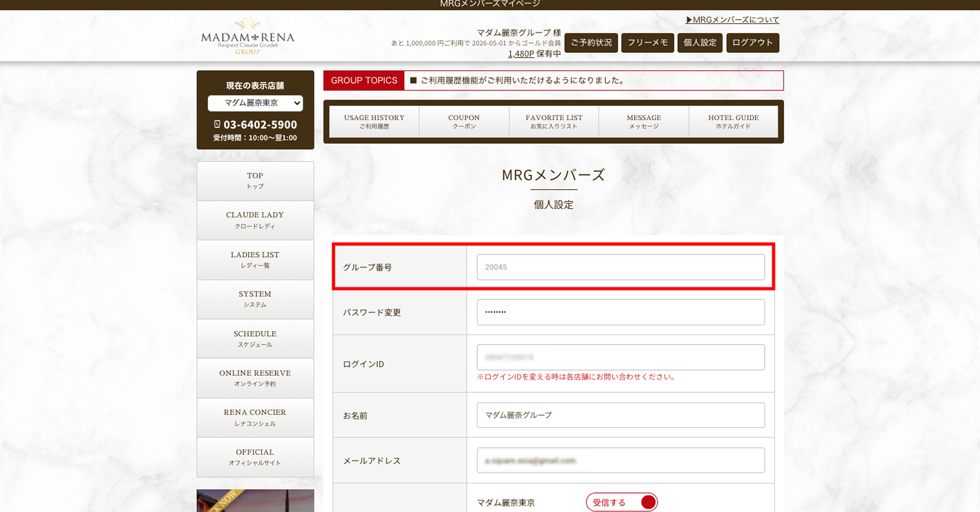This screenshot has width=980, height=512.
Task: Click the GROUP TOPICS red label
Action: pyautogui.click(x=364, y=81)
